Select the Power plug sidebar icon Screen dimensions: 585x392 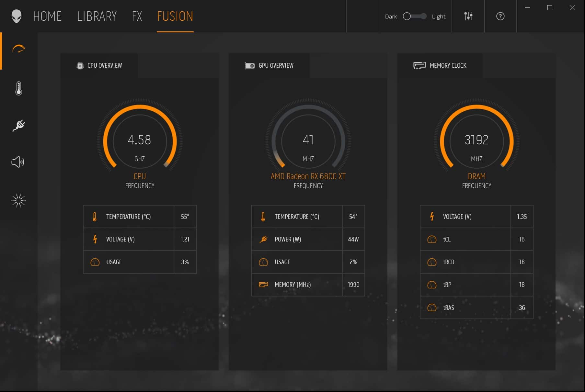pos(18,126)
